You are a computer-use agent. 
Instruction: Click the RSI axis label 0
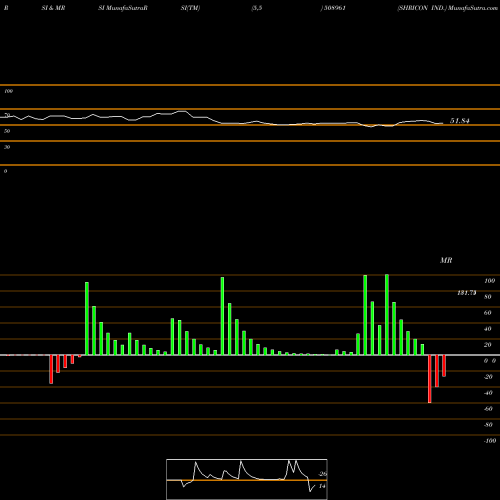pos(5,171)
